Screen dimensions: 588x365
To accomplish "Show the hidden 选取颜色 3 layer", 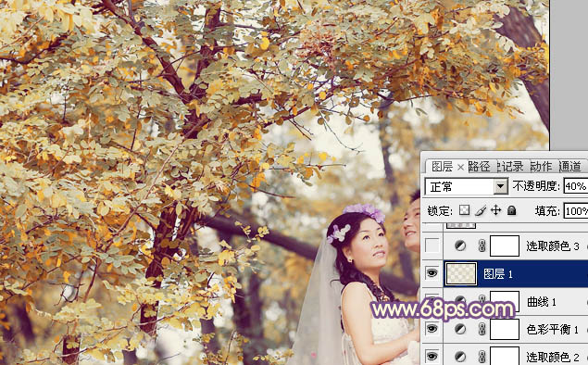I will [432, 245].
